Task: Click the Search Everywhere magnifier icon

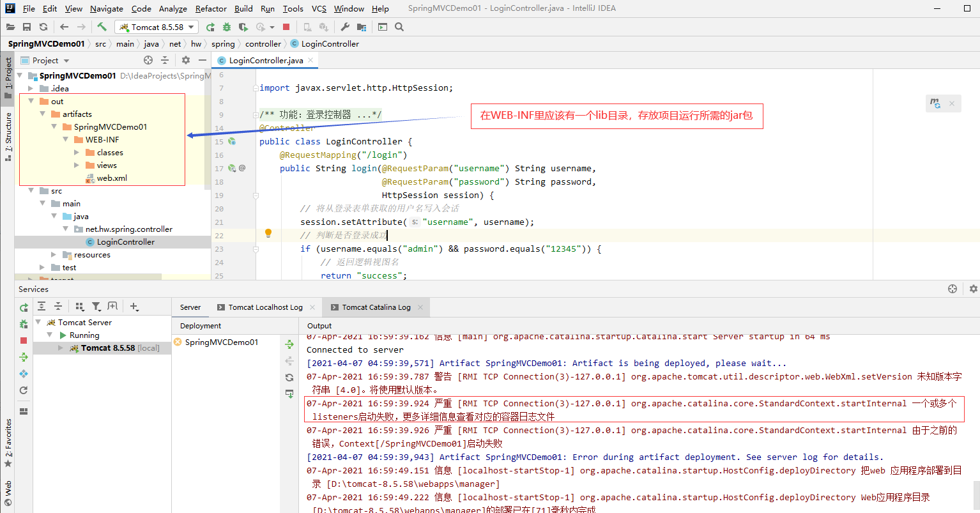Action: click(399, 27)
